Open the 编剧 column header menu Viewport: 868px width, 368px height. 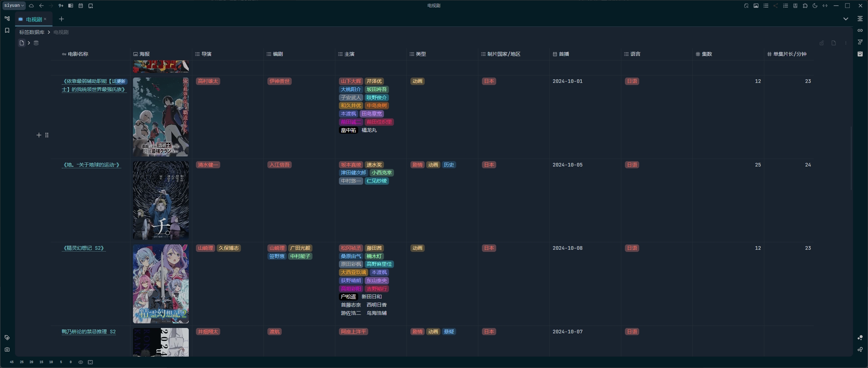point(299,54)
